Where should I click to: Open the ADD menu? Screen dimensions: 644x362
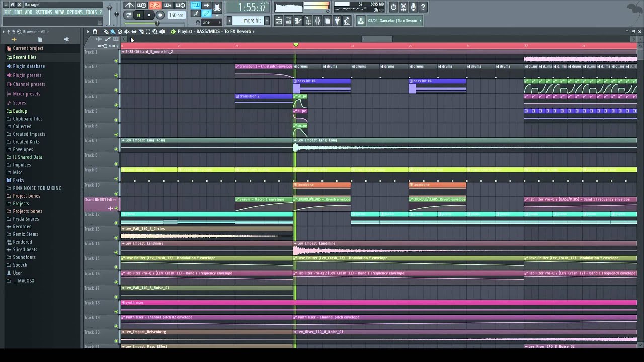pyautogui.click(x=29, y=12)
